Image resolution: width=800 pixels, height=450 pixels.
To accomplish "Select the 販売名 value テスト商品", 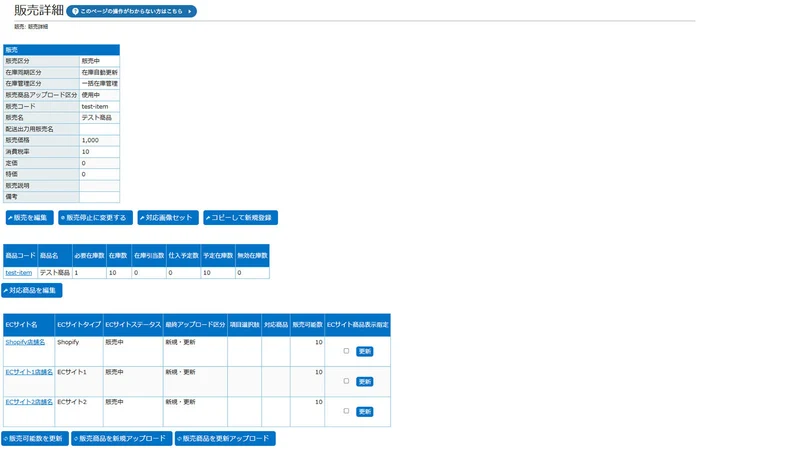I will pyautogui.click(x=96, y=118).
